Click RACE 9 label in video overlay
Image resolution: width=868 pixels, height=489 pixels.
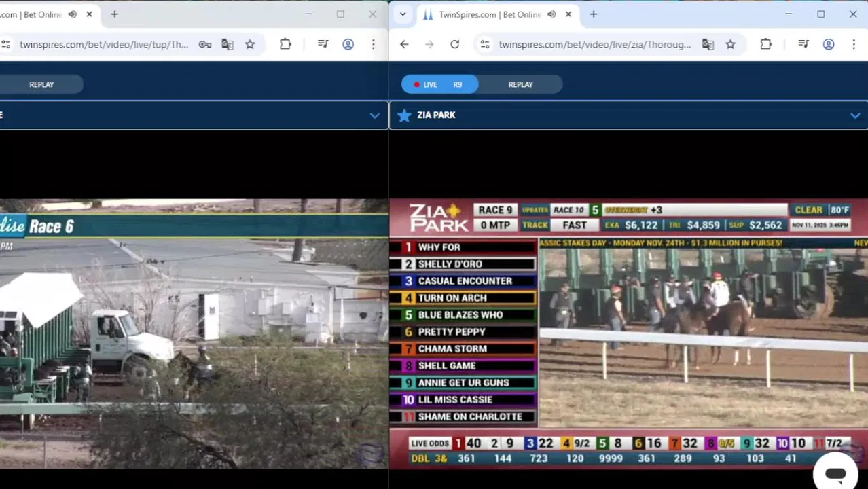click(x=494, y=210)
